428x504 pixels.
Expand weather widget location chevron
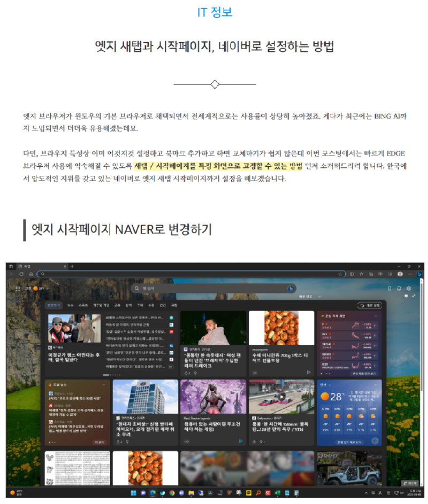pyautogui.click(x=329, y=385)
